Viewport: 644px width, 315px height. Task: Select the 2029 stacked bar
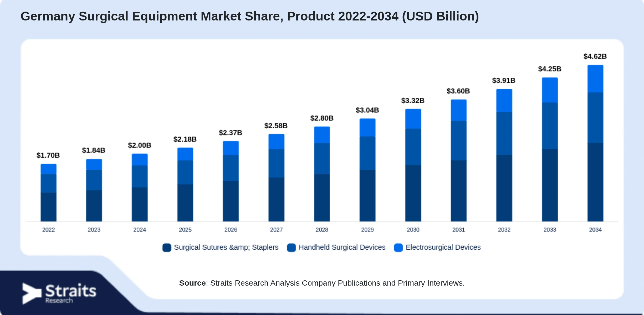(x=367, y=170)
